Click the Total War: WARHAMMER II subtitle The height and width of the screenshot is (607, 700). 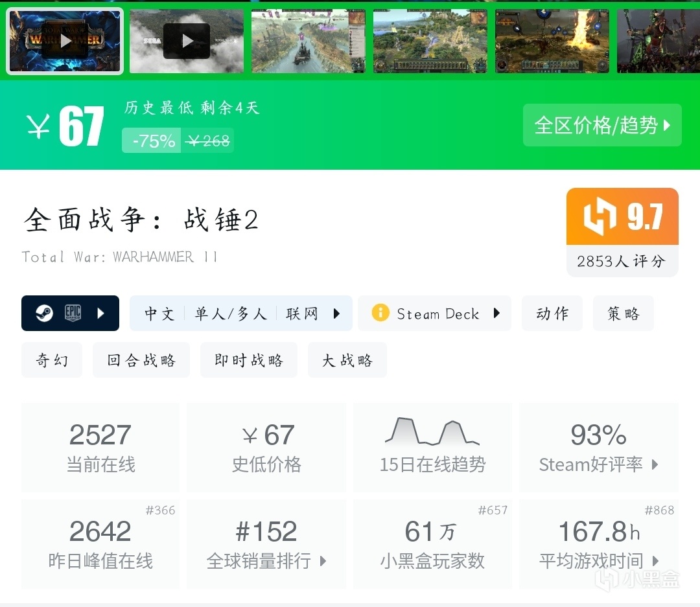point(120,257)
